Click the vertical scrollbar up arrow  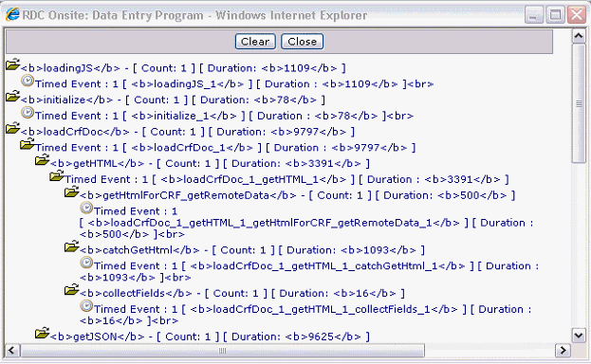click(x=579, y=37)
